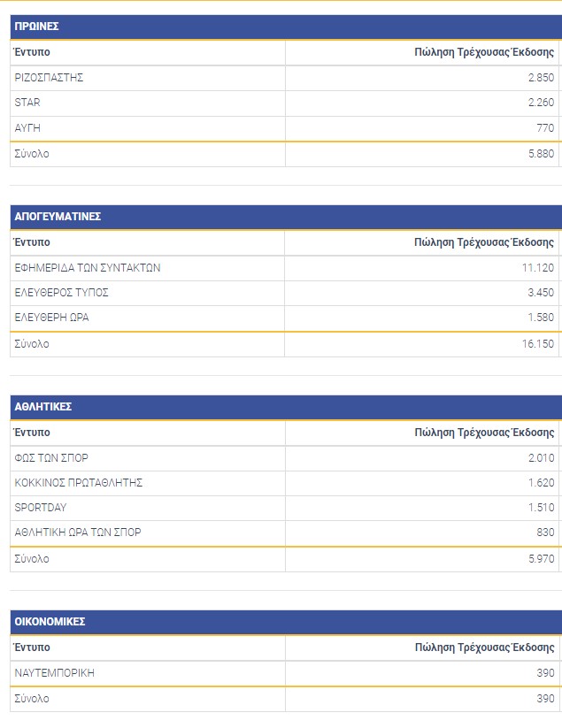
Task: Select the ΕΛΕΥΘΕΡΗ ΩΡΑ row
Action: 286,318
